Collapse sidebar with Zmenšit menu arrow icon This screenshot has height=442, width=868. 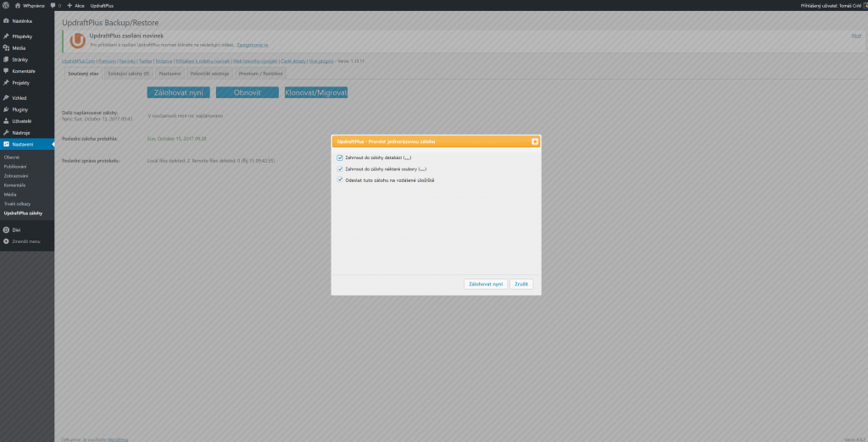click(x=6, y=241)
